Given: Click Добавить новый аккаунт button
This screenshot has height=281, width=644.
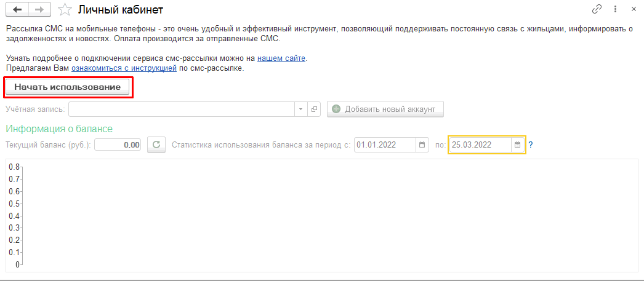Looking at the screenshot, I should click(x=385, y=109).
